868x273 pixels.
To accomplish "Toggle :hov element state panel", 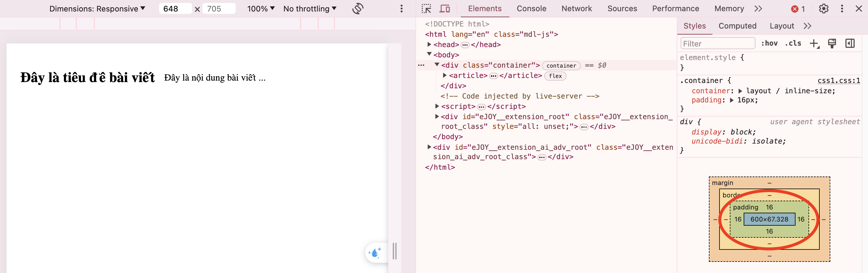I will coord(769,44).
